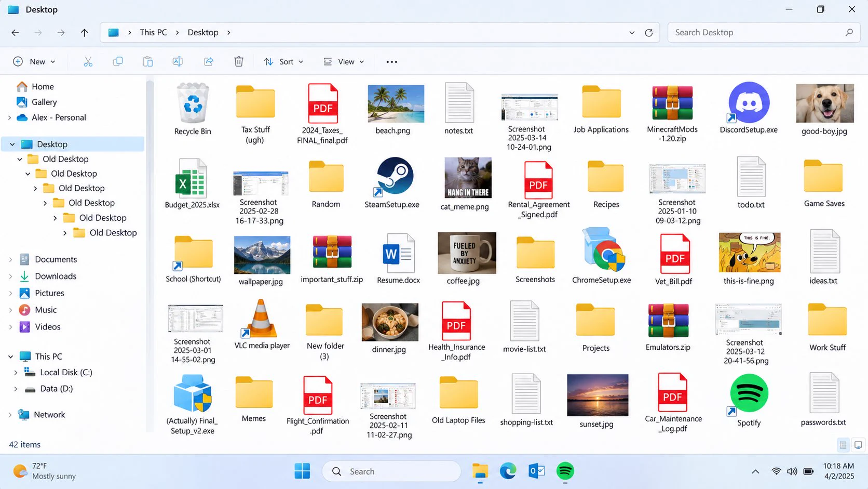Select this-is-fine.png thumbnail
868x489 pixels.
point(749,253)
